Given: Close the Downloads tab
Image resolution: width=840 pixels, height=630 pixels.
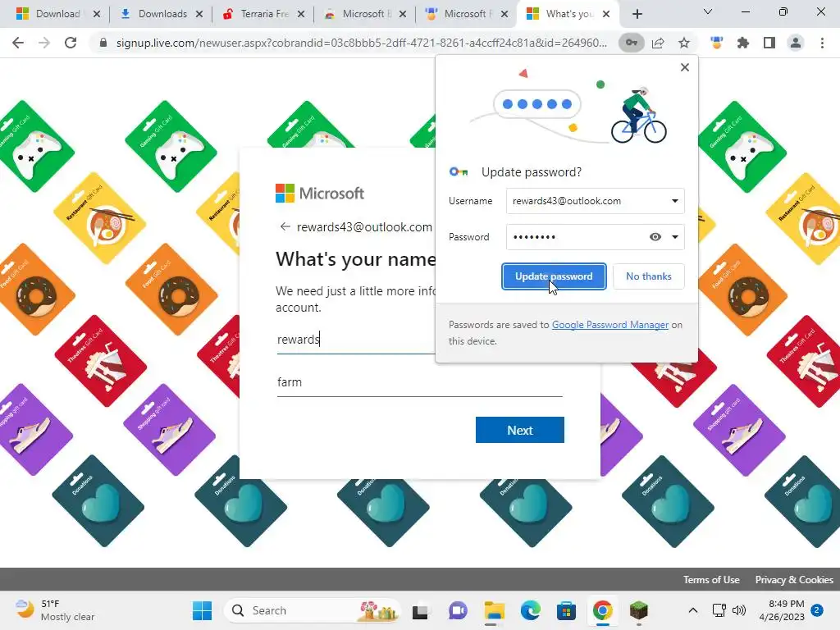Looking at the screenshot, I should tap(199, 14).
